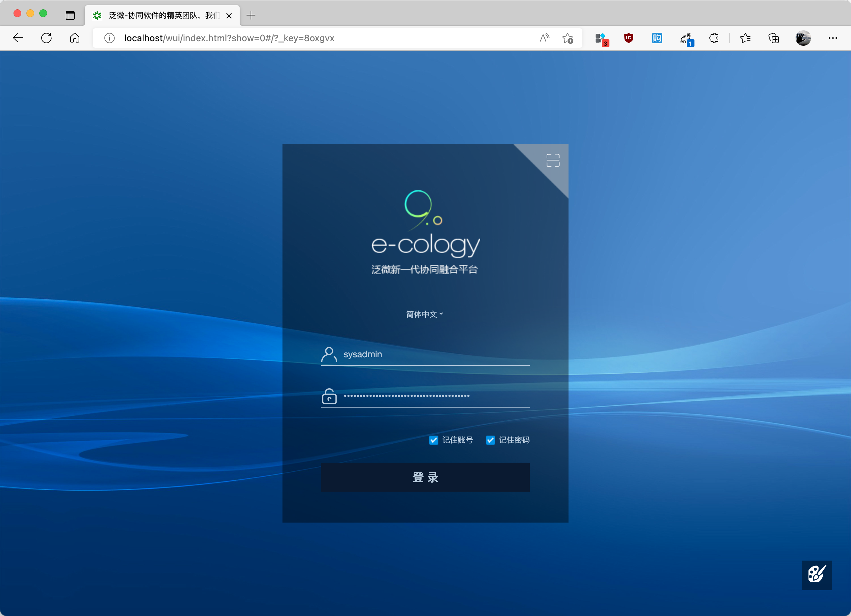Select the 泛微-协同软件 tab

pos(162,15)
